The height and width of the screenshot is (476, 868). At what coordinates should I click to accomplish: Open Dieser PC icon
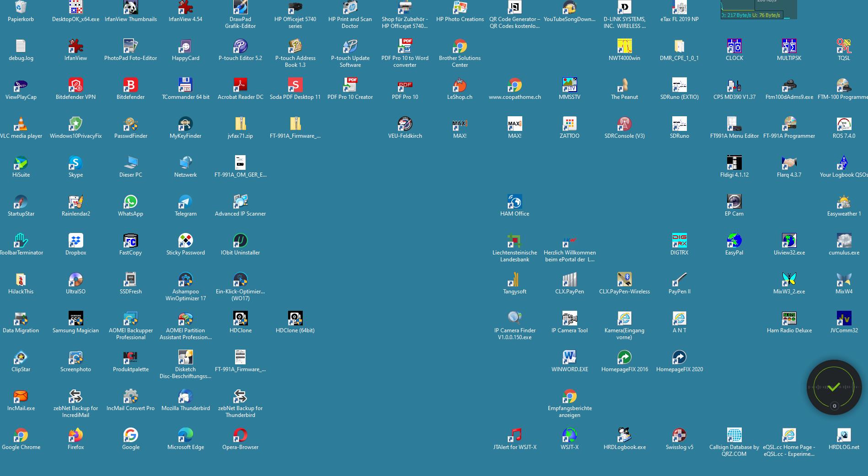tap(131, 163)
